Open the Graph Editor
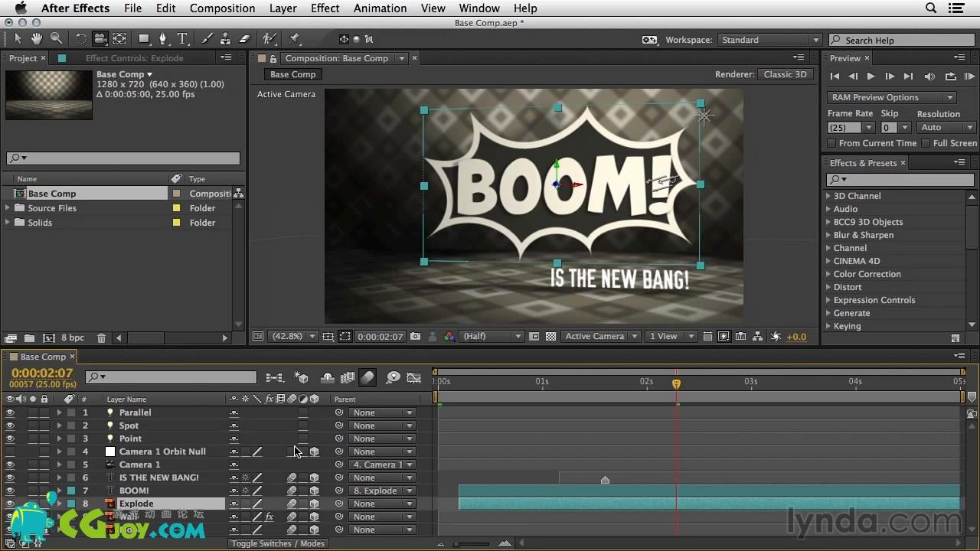Screen dimensions: 980x551 [414, 377]
